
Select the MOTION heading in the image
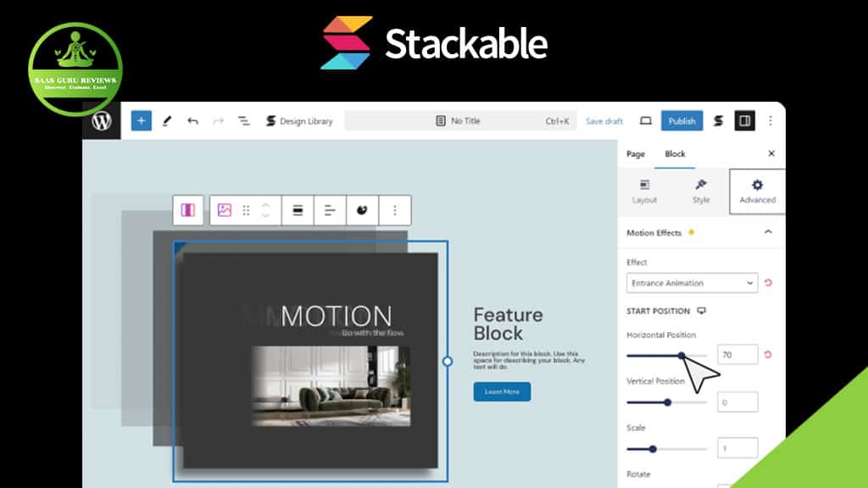(x=336, y=317)
